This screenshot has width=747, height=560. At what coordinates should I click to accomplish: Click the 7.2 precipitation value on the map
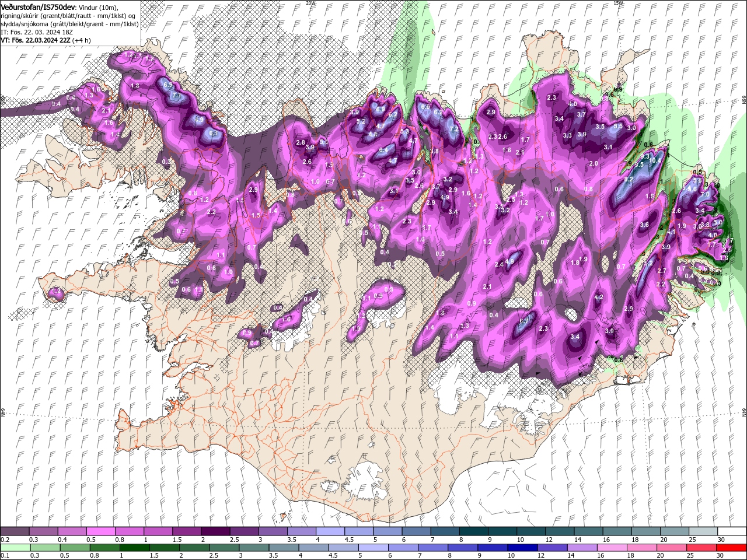click(x=454, y=129)
